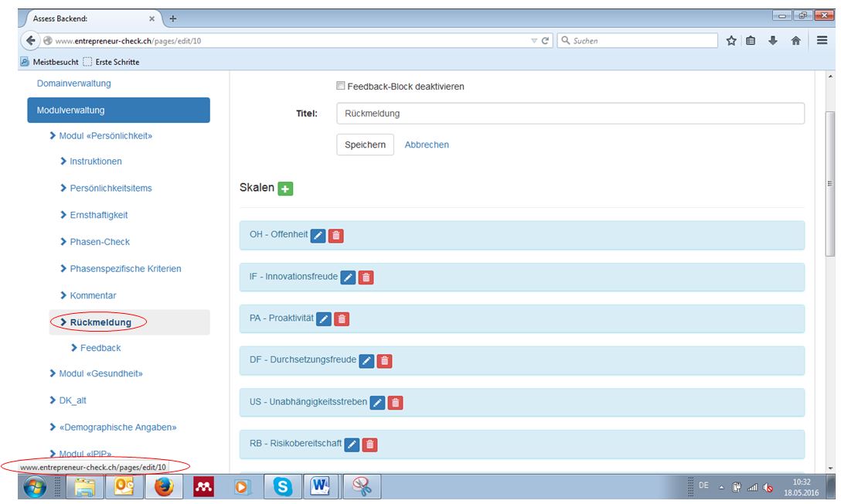Edit the PA - Proaktivität scale
The height and width of the screenshot is (504, 841).
(323, 319)
